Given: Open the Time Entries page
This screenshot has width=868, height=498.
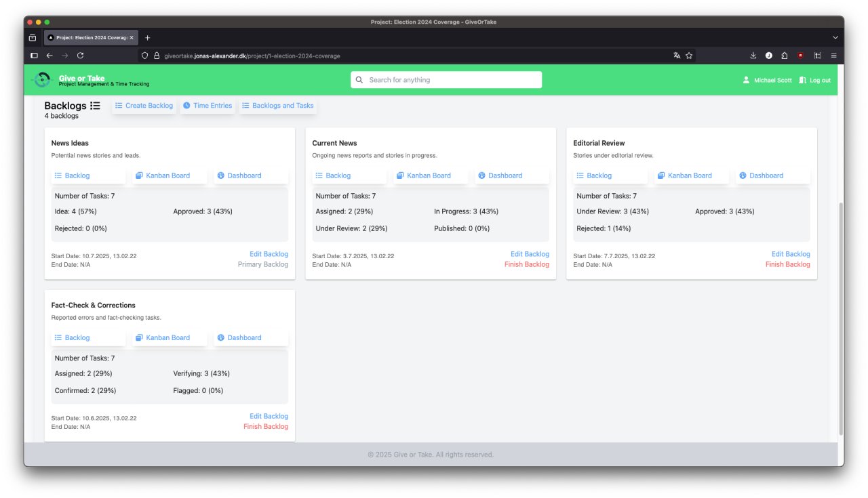Looking at the screenshot, I should click(x=208, y=106).
